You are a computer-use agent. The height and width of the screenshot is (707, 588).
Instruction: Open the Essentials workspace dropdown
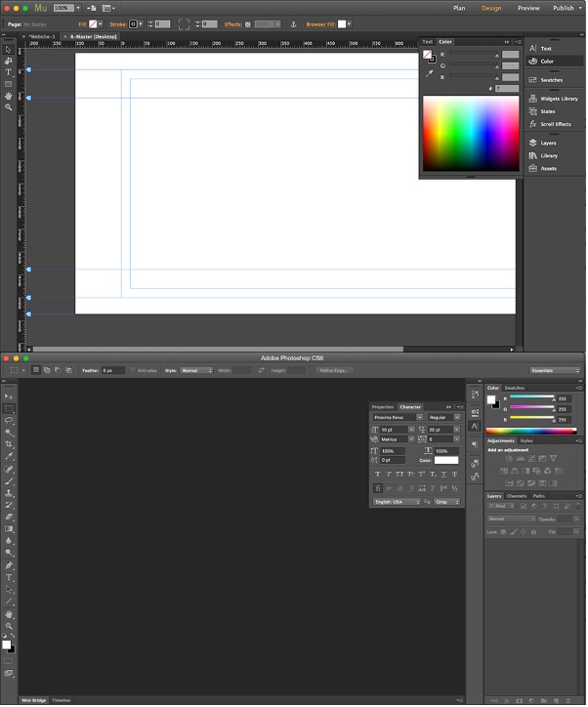pyautogui.click(x=555, y=371)
